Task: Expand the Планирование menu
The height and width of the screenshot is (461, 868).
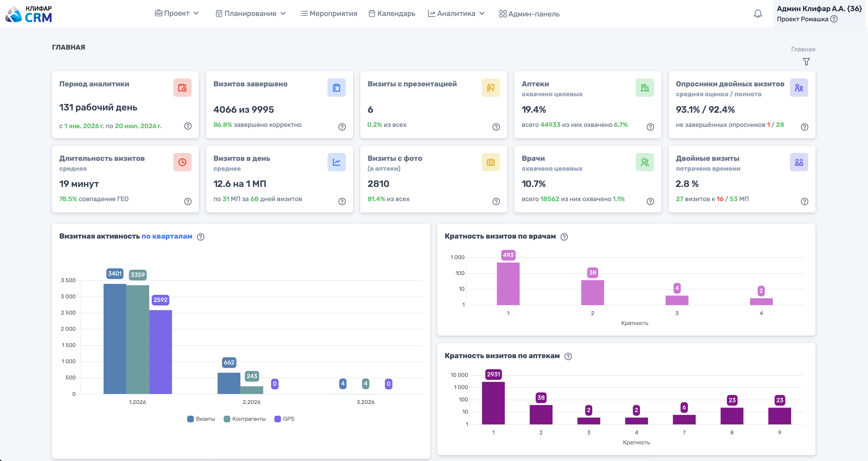Action: [251, 13]
